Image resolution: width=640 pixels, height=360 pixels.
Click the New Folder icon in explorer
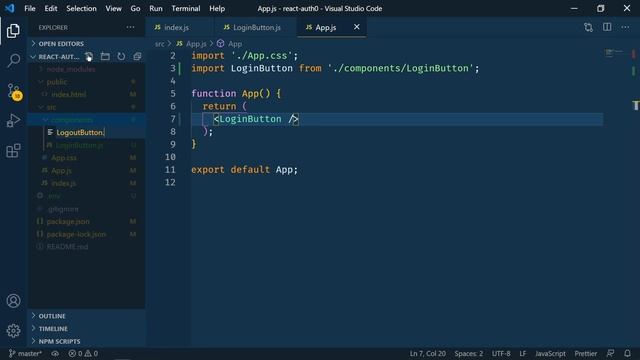point(105,56)
